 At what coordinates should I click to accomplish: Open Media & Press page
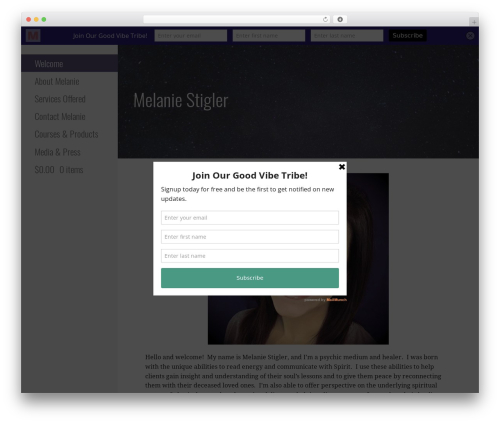pyautogui.click(x=57, y=152)
